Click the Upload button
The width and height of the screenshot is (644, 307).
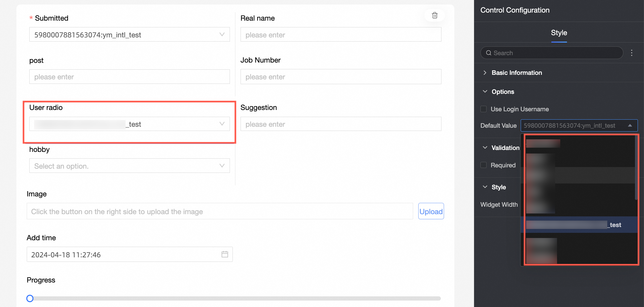[x=431, y=211]
